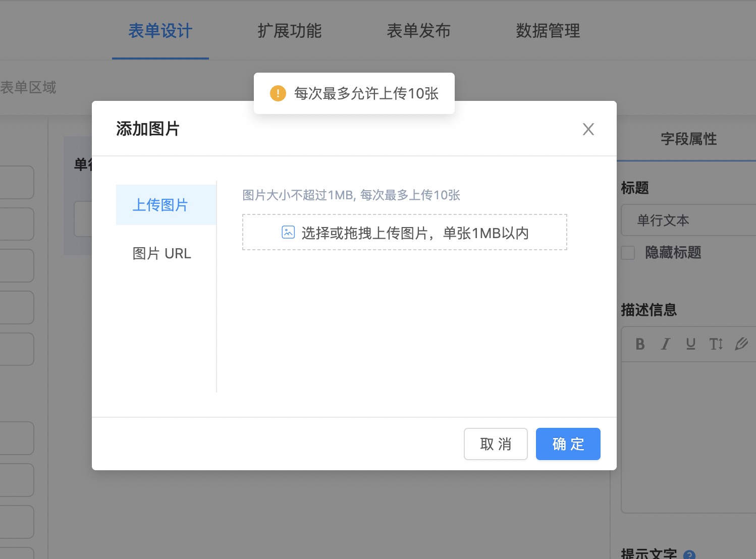This screenshot has width=756, height=559.
Task: Confirm with the 确定 button
Action: (x=568, y=444)
